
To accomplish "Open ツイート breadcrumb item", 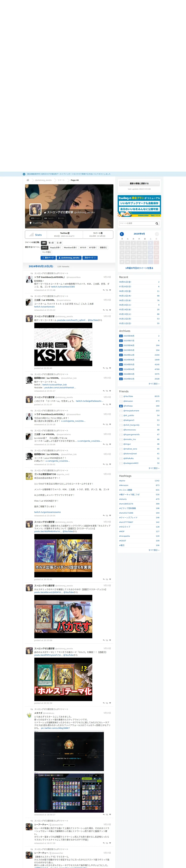I will (x=61, y=180).
